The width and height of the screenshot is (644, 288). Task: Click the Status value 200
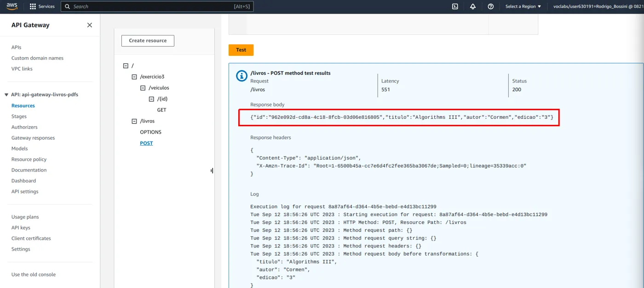click(517, 89)
